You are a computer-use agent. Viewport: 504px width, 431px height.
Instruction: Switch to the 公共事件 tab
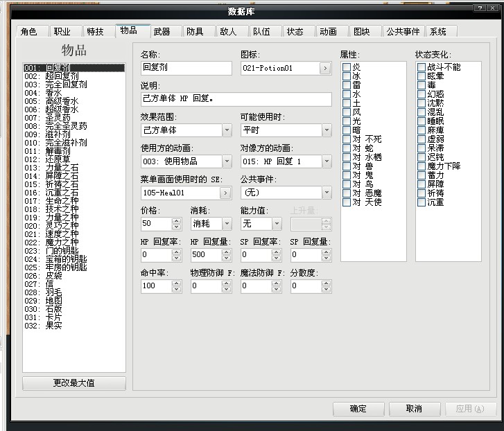[x=403, y=31]
